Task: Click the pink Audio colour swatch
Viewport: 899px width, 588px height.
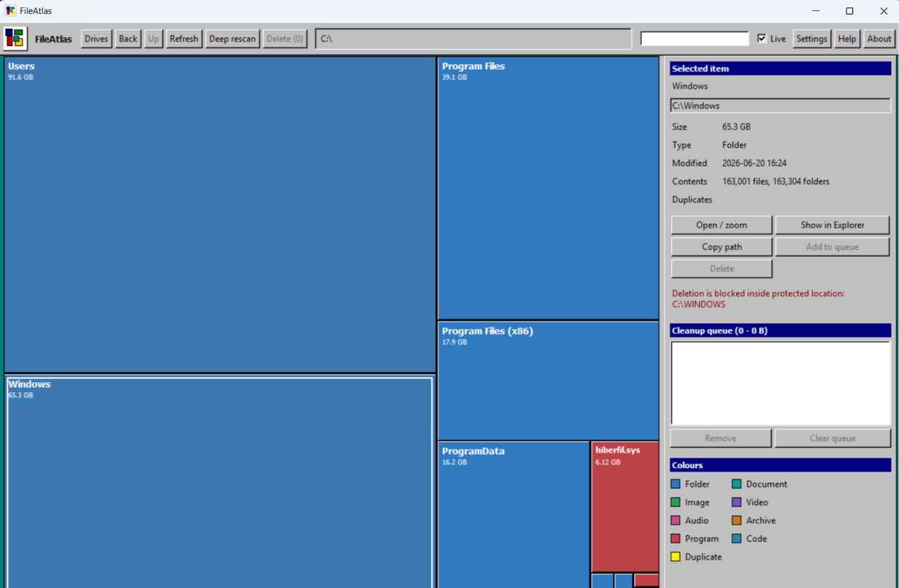Action: coord(676,520)
